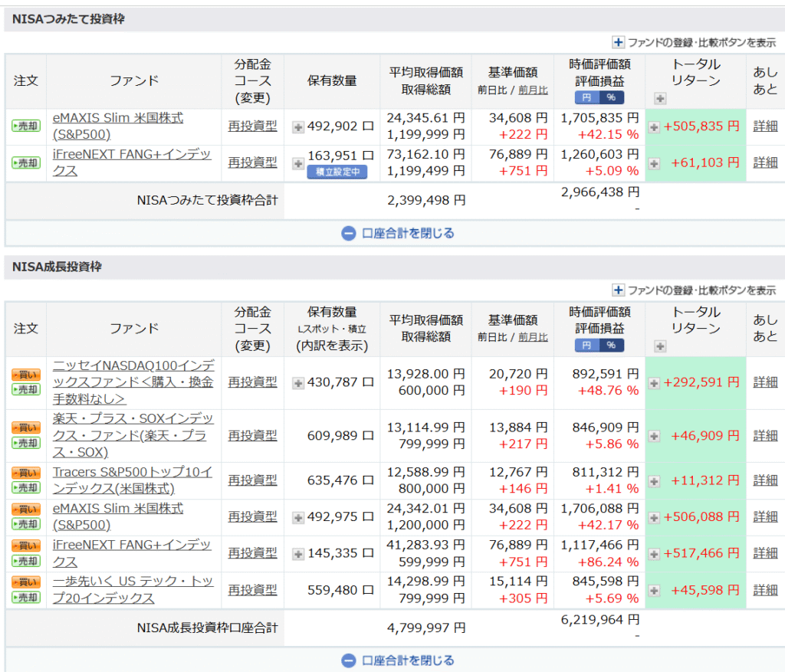Collapse 口座合計 under つみたて投資枠
Image resolution: width=785 pixels, height=672 pixels.
coord(398,233)
